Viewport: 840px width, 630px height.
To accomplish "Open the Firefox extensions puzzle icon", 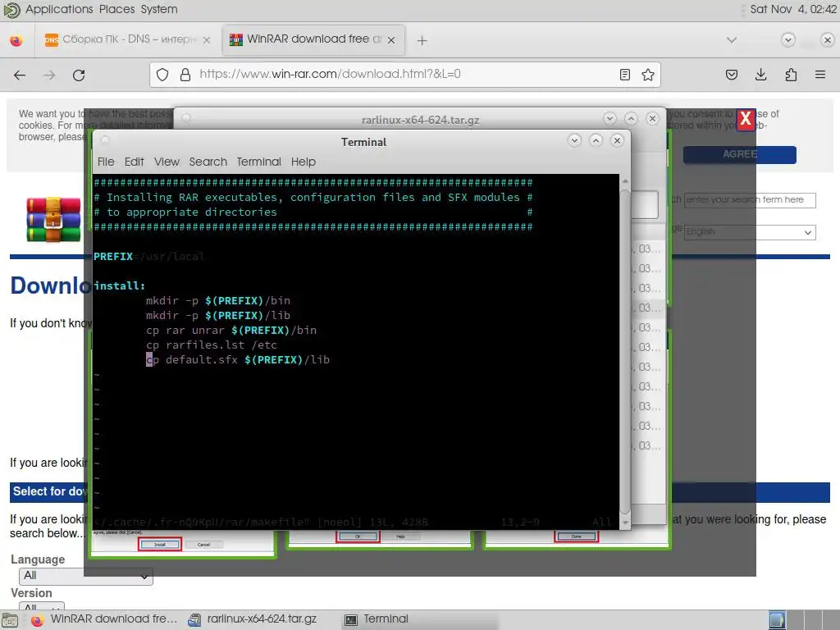I will (x=791, y=75).
